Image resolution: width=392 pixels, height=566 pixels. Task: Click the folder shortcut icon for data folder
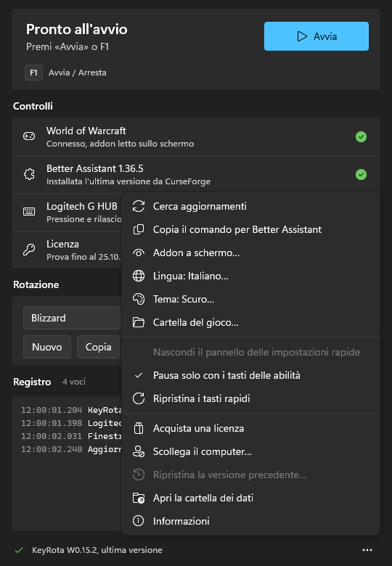click(x=139, y=498)
